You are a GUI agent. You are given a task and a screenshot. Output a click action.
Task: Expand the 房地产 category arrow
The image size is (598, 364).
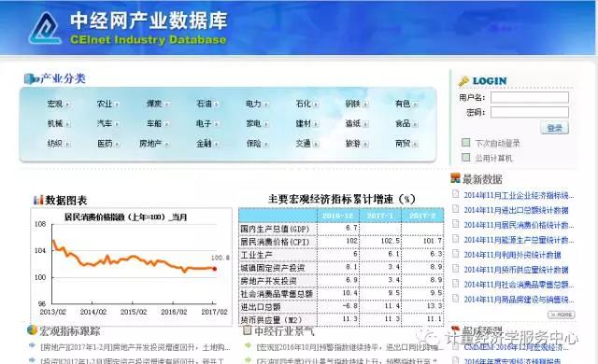pos(166,144)
